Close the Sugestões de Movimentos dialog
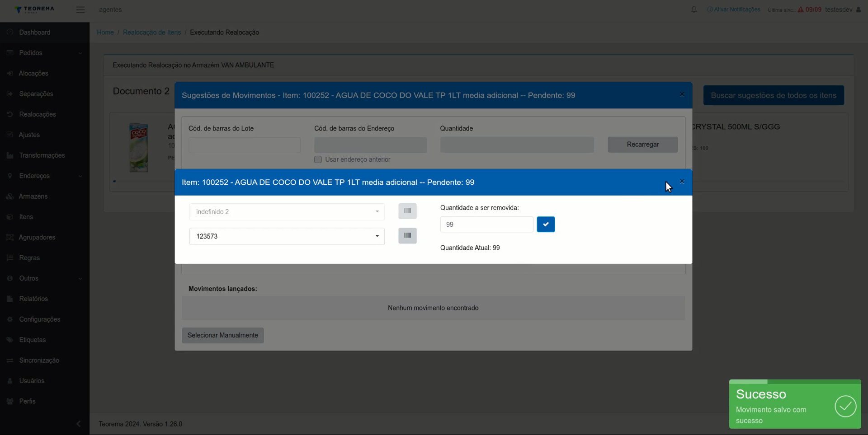Screen dimensions: 868x435 pos(682,94)
